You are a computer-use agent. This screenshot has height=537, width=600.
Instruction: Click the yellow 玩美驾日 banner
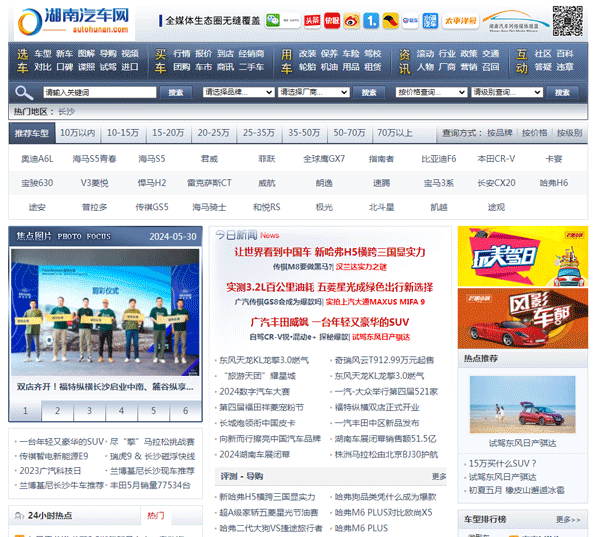pyautogui.click(x=523, y=256)
